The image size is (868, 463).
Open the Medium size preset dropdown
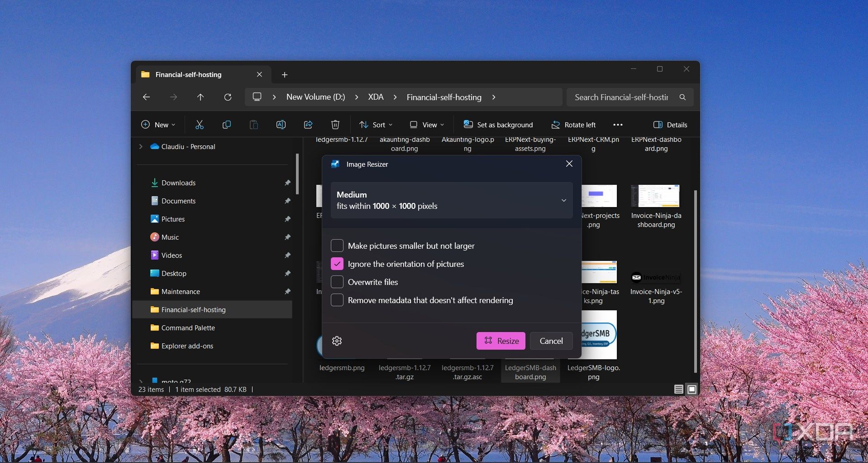[x=452, y=200]
